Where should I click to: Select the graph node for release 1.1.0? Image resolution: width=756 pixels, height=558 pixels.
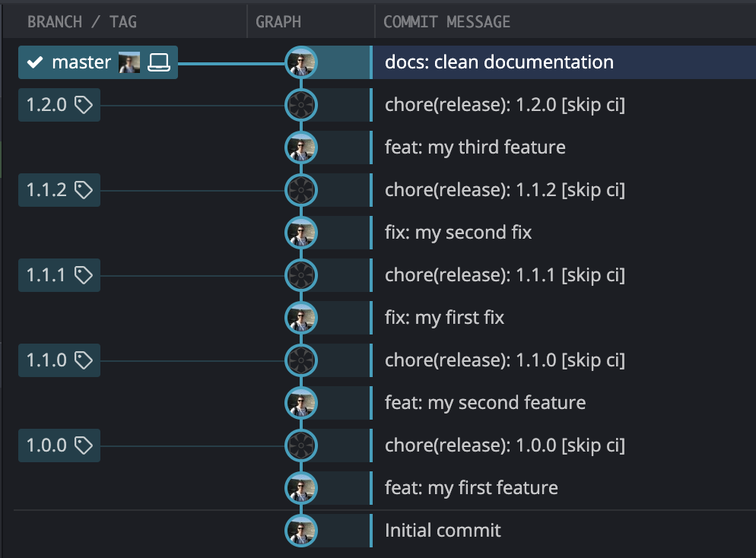pyautogui.click(x=301, y=360)
